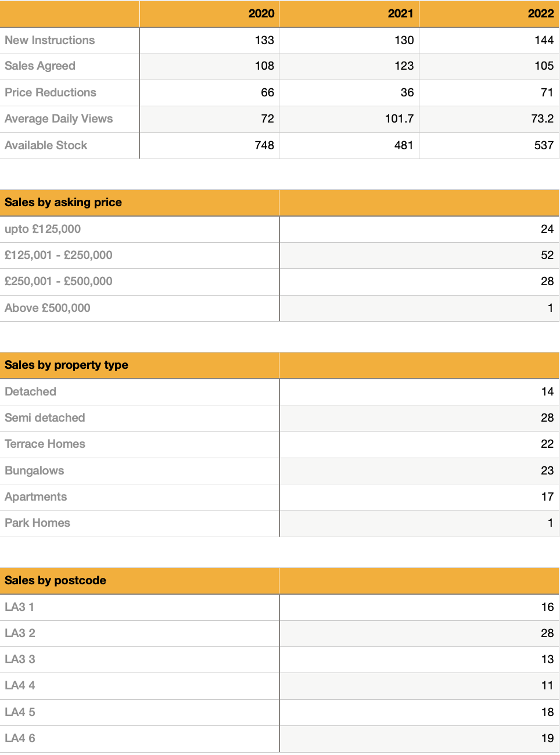
Task: Click the Bungalows value 23 cell
Action: tap(547, 470)
